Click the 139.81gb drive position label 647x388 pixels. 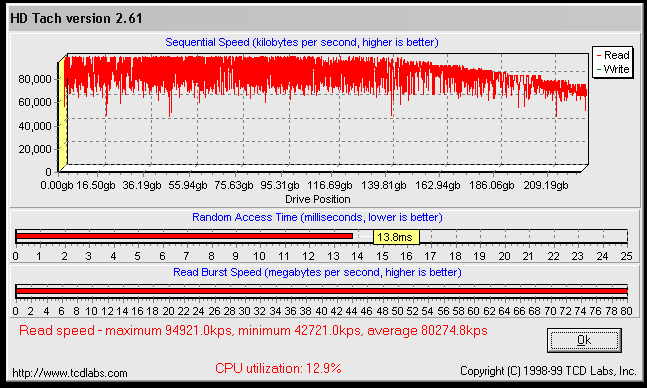pos(384,185)
